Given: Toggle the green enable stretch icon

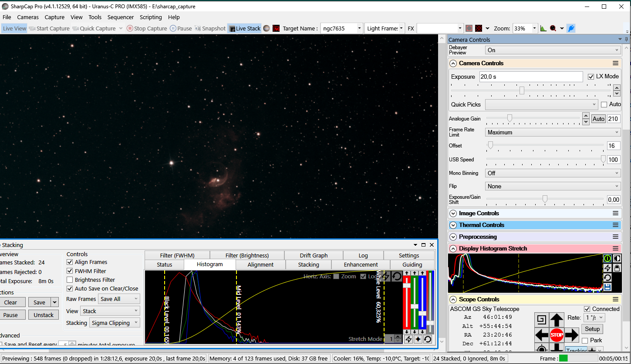Looking at the screenshot, I should pos(607,258).
